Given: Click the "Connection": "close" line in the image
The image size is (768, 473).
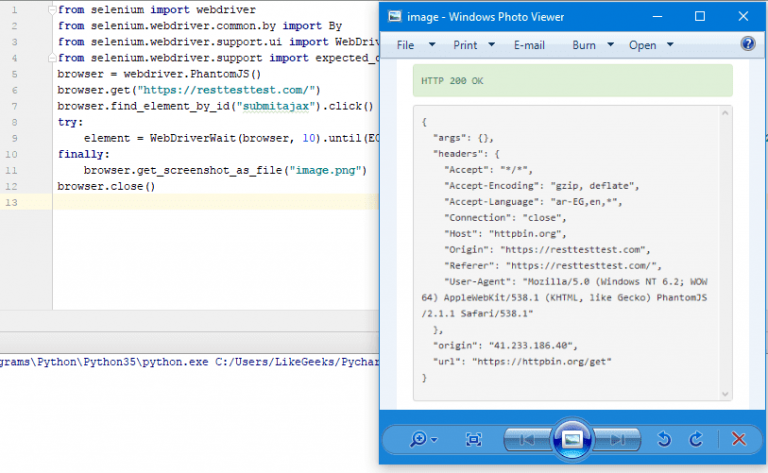Looking at the screenshot, I should coord(505,218).
